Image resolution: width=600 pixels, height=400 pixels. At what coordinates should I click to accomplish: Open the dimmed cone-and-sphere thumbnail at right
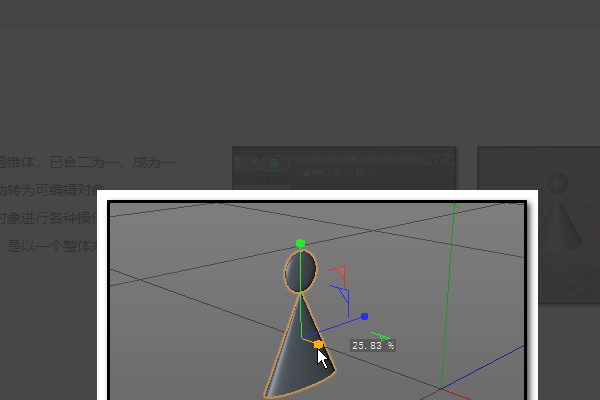[538, 225]
